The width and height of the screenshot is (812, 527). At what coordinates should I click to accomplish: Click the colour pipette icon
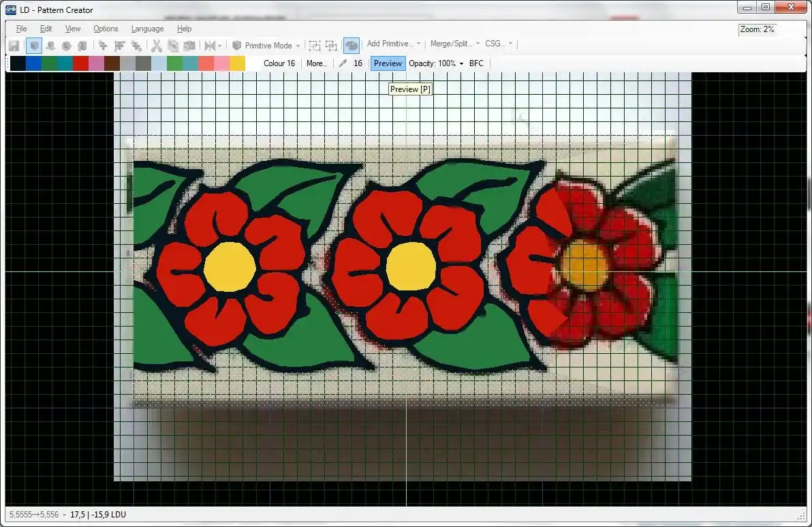click(342, 63)
